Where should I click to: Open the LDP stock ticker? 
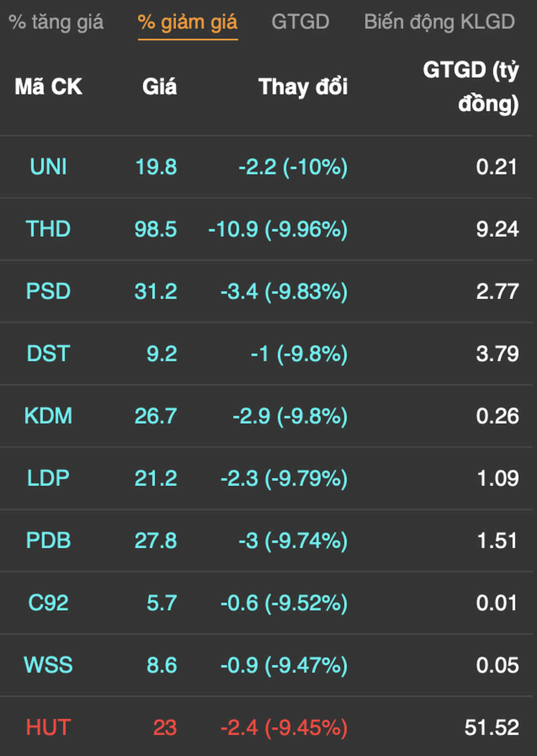[48, 478]
